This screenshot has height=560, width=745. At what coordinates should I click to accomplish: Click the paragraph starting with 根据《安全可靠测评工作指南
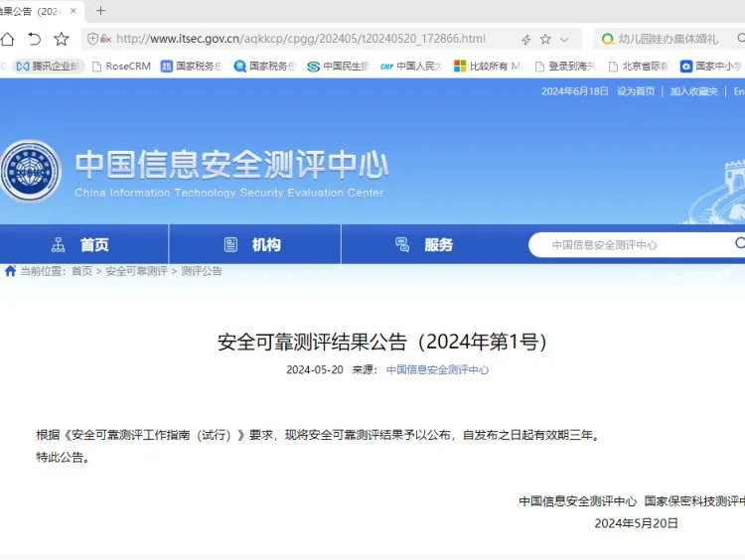[x=319, y=435]
